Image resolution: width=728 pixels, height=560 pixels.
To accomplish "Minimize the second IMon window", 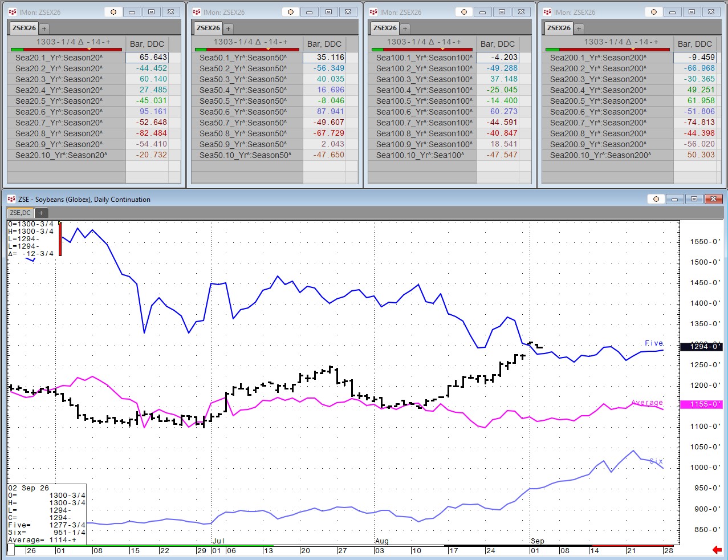I will point(310,12).
